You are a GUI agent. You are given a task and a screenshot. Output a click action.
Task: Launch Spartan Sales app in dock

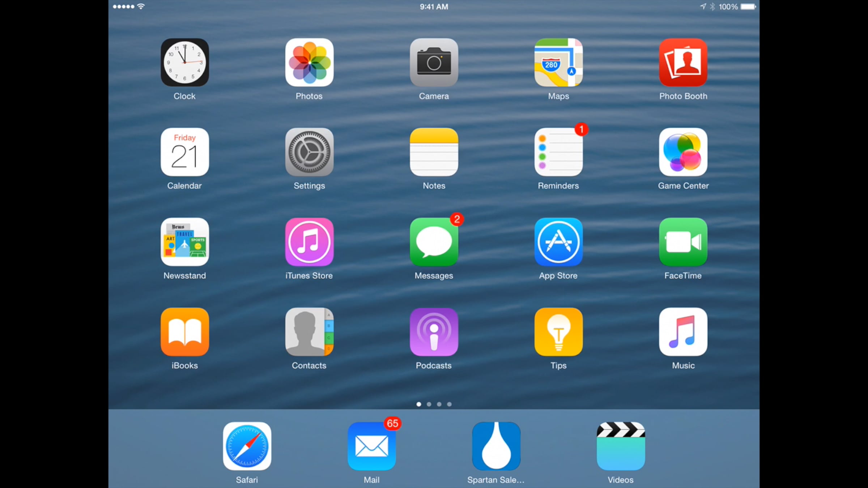pyautogui.click(x=496, y=446)
